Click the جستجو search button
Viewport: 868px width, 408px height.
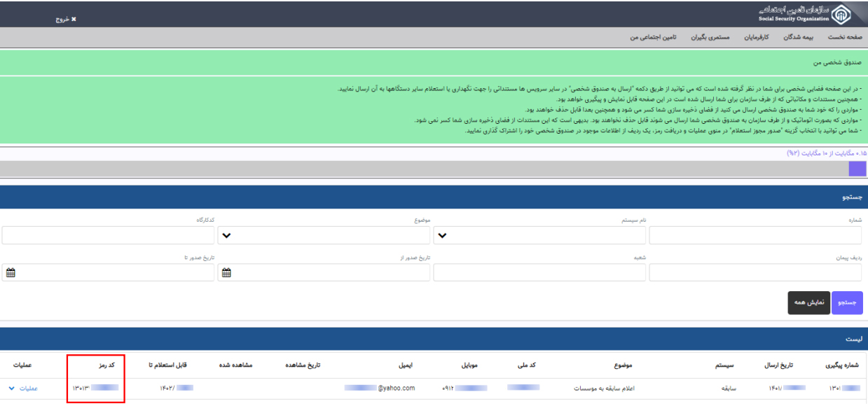pos(848,302)
